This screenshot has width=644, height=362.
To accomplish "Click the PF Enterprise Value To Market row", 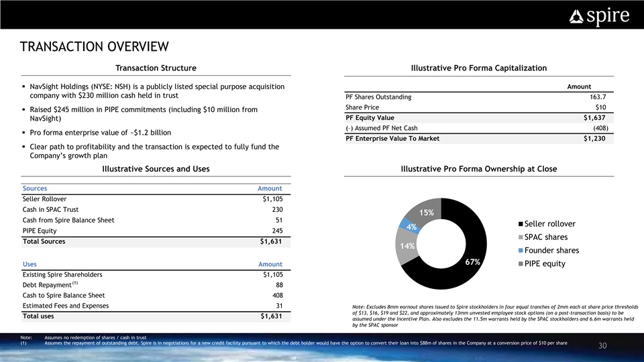I will tap(478, 139).
